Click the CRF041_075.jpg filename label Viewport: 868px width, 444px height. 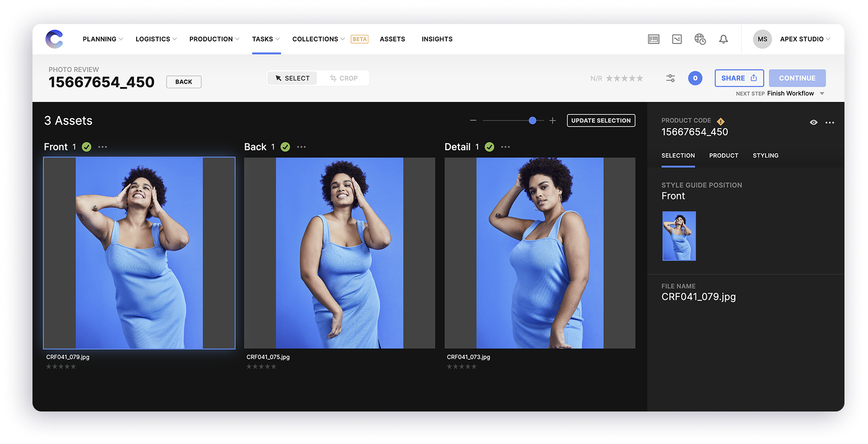pos(268,357)
